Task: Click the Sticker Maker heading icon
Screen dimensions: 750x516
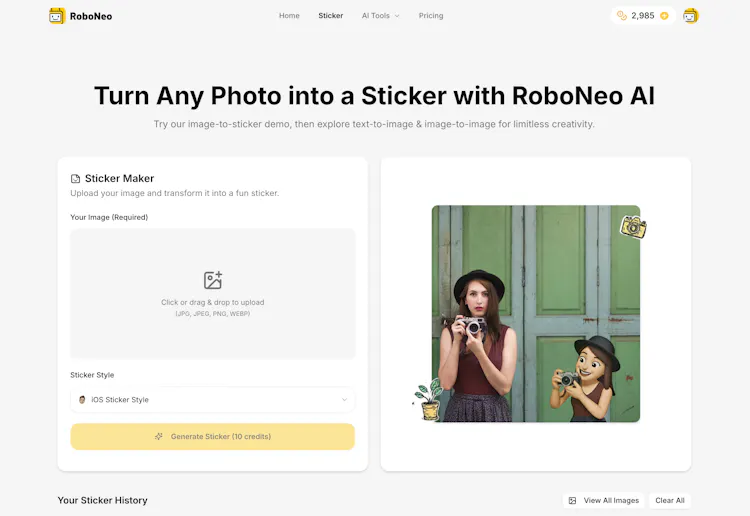Action: pyautogui.click(x=75, y=179)
